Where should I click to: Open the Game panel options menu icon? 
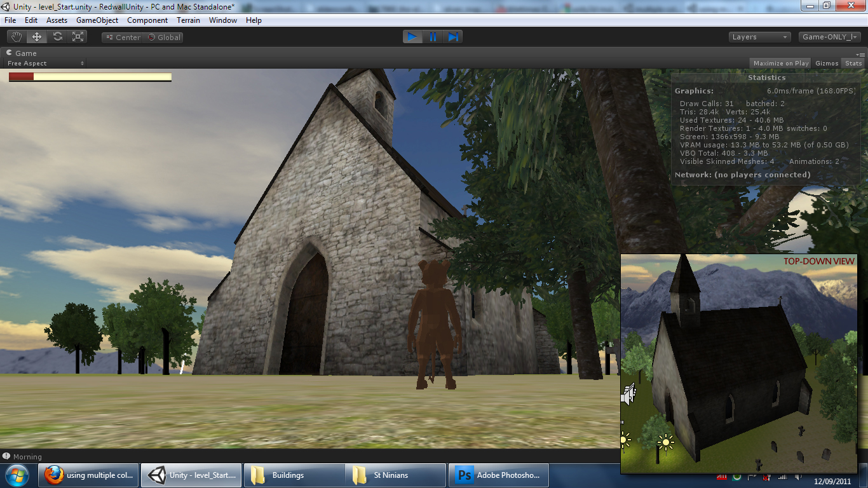pyautogui.click(x=861, y=55)
